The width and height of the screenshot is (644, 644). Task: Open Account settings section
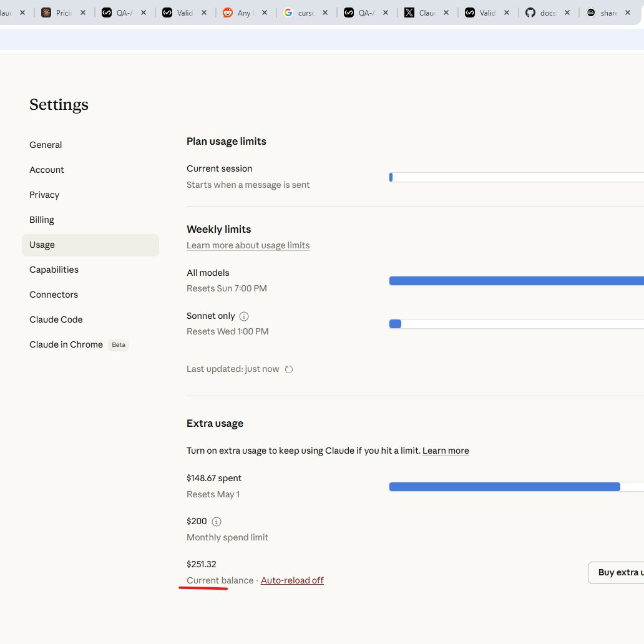point(90,170)
